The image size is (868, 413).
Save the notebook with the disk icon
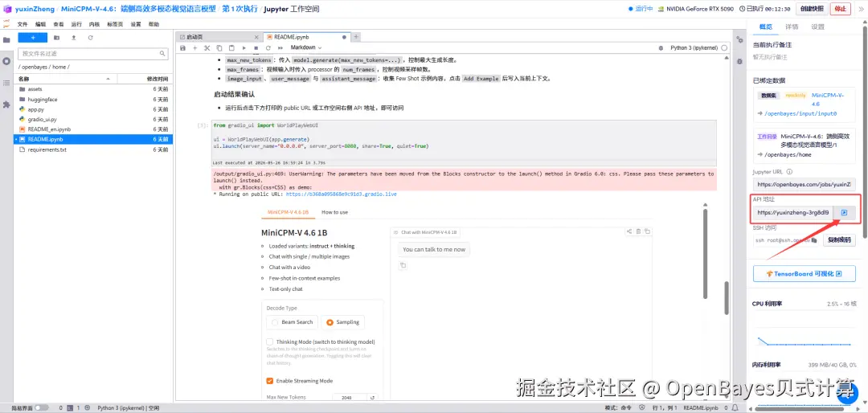pyautogui.click(x=183, y=48)
